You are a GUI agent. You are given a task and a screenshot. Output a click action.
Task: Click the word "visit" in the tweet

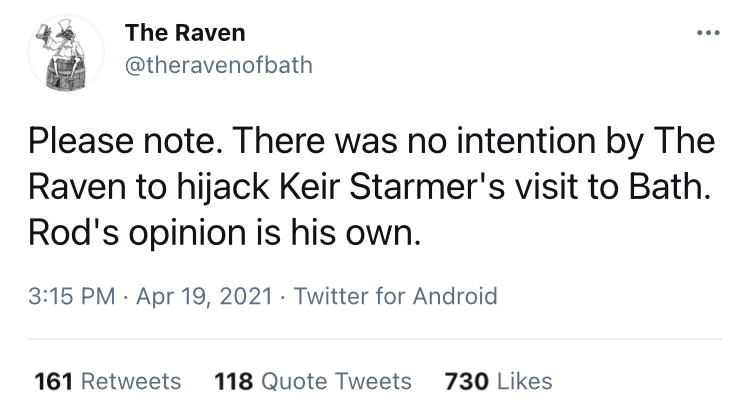(567, 188)
